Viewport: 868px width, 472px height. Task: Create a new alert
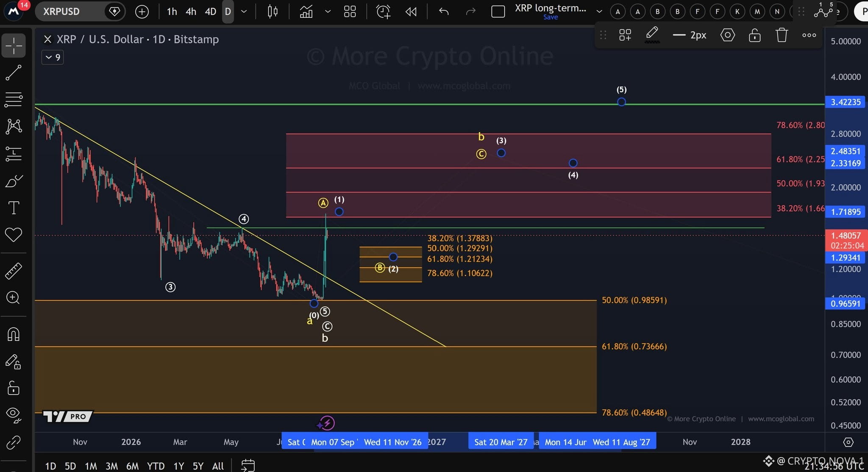pyautogui.click(x=384, y=11)
